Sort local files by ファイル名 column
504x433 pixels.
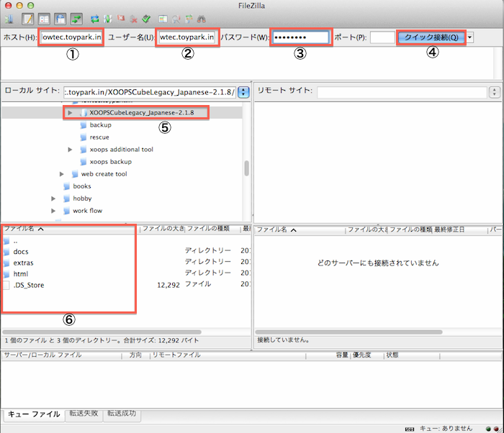(x=71, y=229)
